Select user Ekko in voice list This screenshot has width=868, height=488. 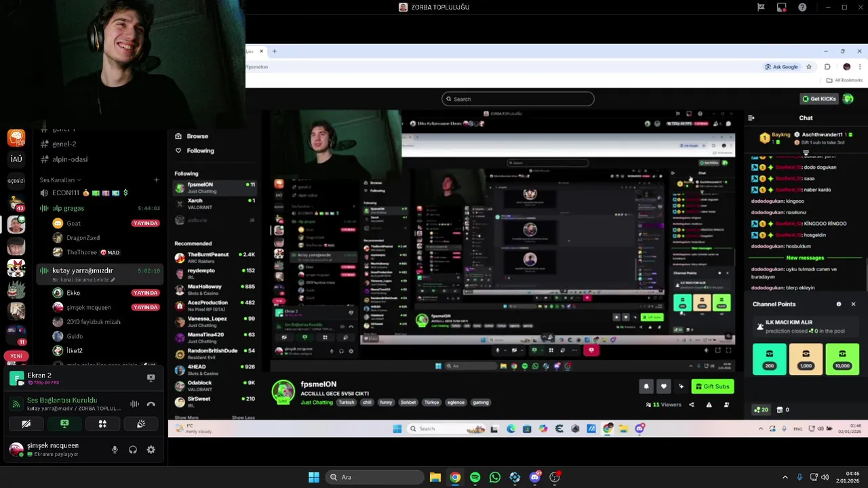point(73,293)
